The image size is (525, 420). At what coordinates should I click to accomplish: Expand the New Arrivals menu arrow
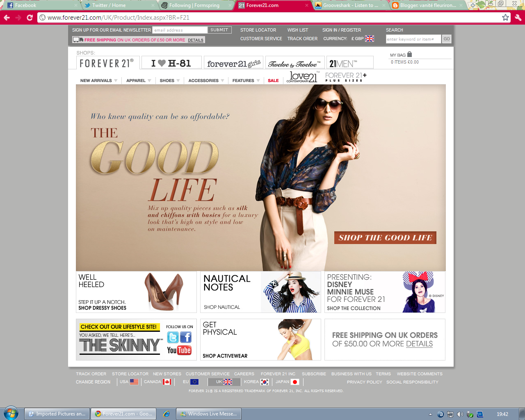(x=116, y=80)
